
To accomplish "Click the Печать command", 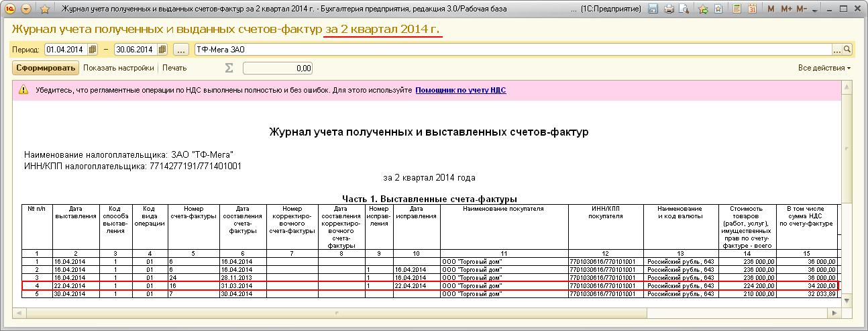I will [x=174, y=68].
